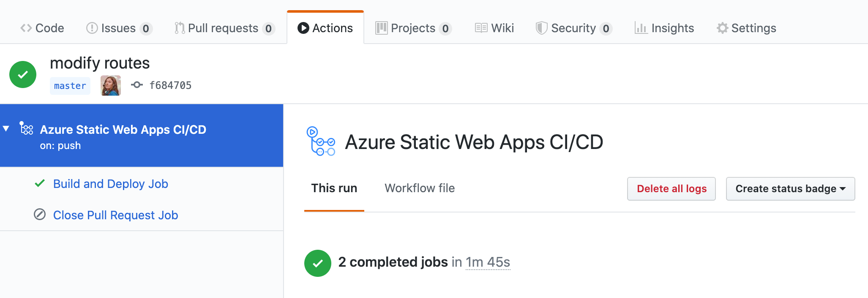
Task: Click the Wiki book icon
Action: point(481,28)
